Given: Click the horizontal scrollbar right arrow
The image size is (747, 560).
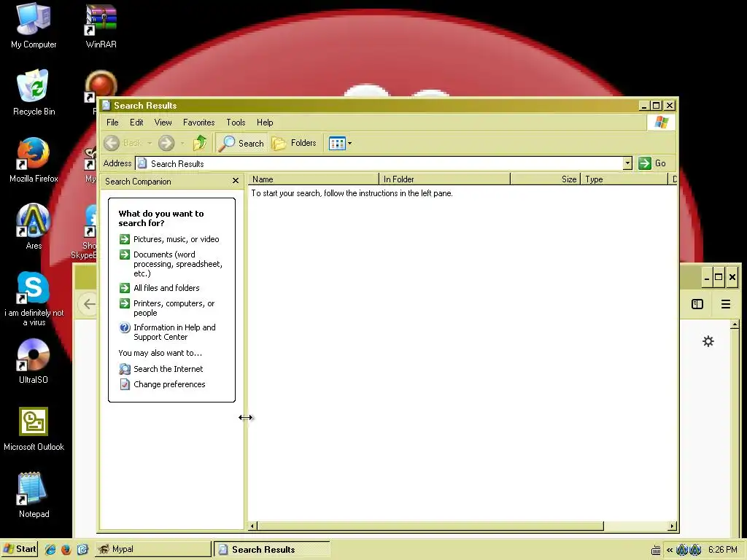Looking at the screenshot, I should tap(672, 526).
